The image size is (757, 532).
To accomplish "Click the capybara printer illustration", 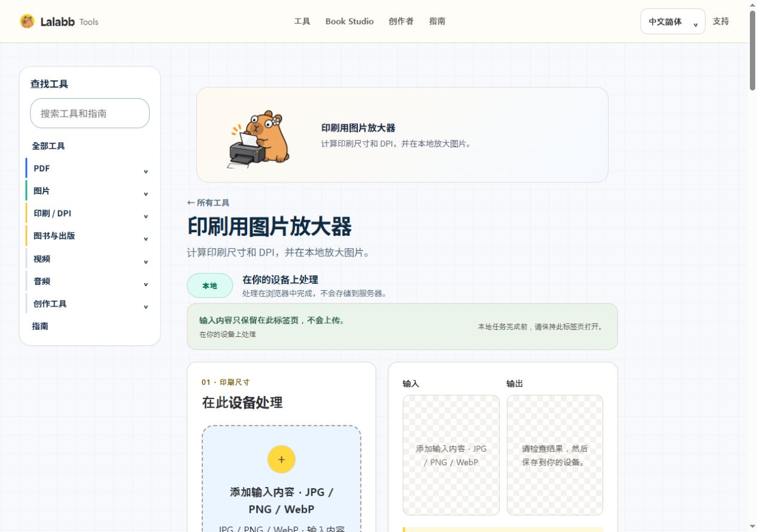I will 259,139.
